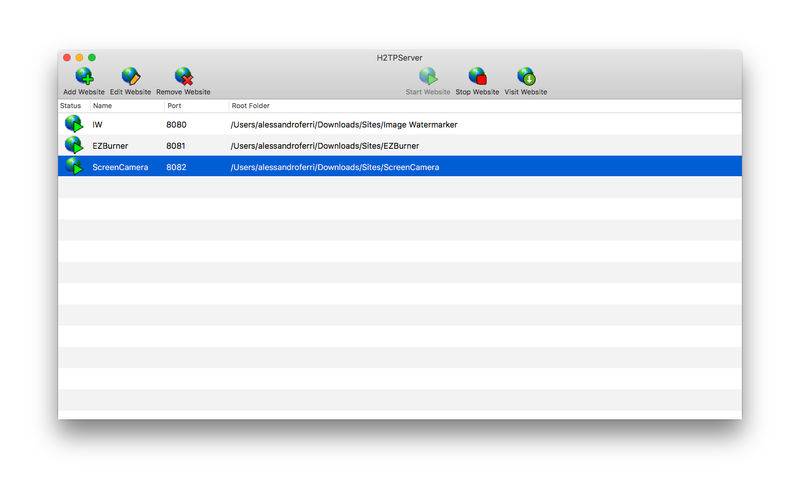Maximize the H2TPServer window with green button
The width and height of the screenshot is (800, 500).
point(92,58)
